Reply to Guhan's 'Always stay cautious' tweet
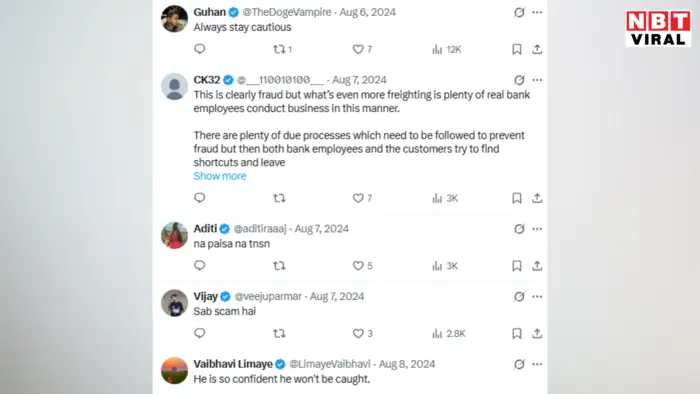Image resolution: width=700 pixels, height=394 pixels. pyautogui.click(x=200, y=49)
